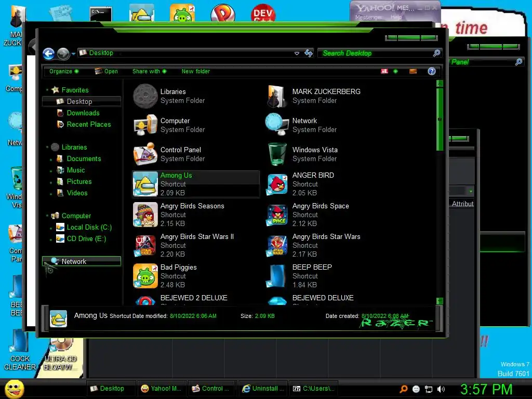Viewport: 532px width, 399px height.
Task: Switch to C:\Users taskbar button
Action: 314,389
